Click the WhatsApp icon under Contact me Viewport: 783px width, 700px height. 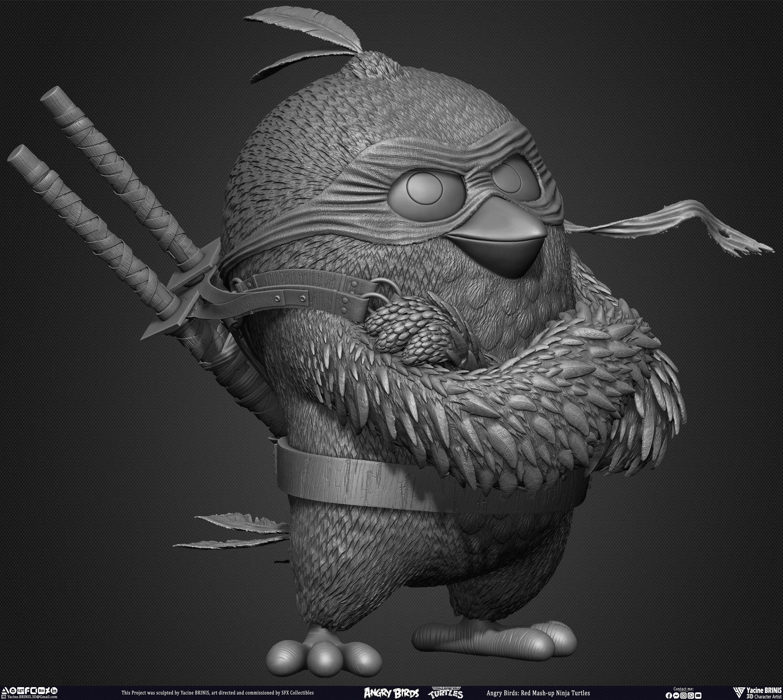pos(691,695)
